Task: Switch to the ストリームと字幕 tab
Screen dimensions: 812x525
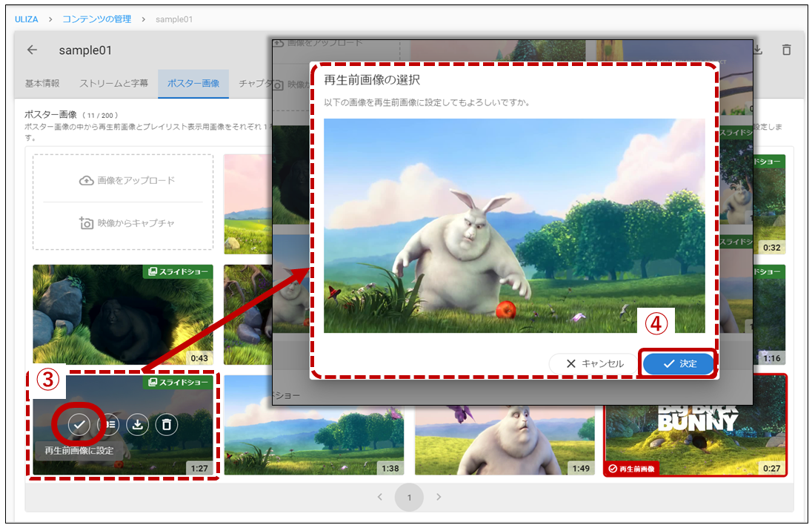Action: point(113,84)
